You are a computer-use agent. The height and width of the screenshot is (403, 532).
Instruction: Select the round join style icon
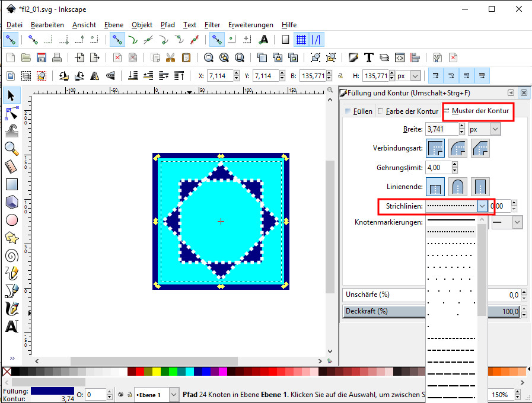(x=458, y=148)
